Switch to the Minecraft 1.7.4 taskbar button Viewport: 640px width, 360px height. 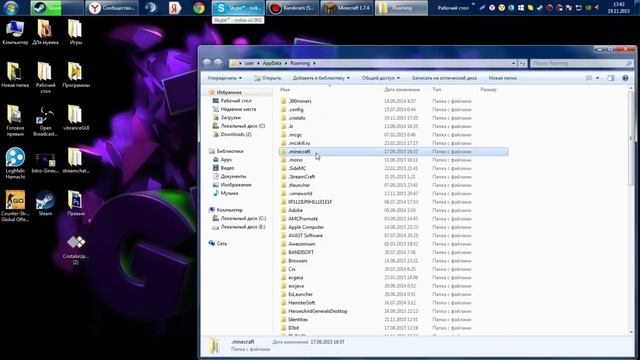coord(347,8)
